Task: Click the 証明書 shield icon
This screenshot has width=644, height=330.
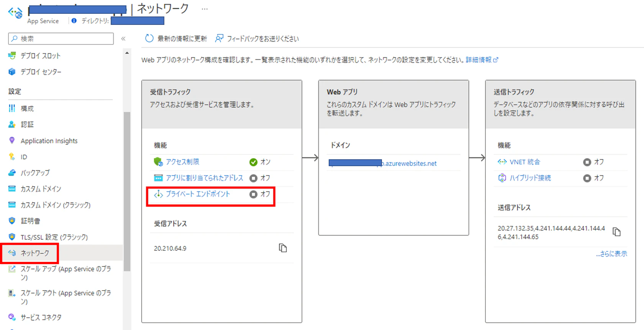Action: point(12,221)
